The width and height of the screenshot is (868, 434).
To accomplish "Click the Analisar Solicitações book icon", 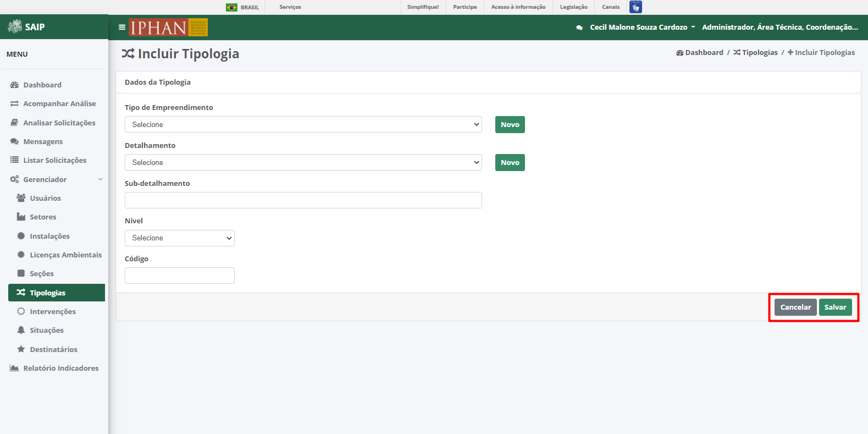I will pos(15,123).
